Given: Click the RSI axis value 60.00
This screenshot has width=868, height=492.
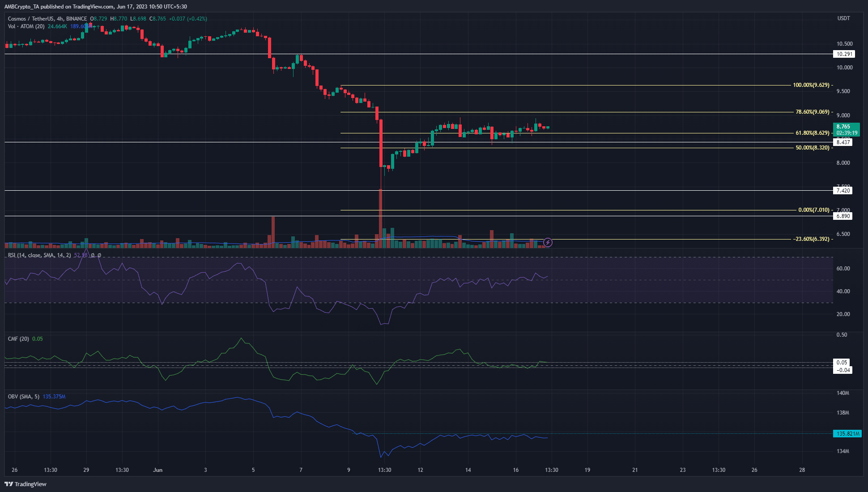Looking at the screenshot, I should 843,269.
